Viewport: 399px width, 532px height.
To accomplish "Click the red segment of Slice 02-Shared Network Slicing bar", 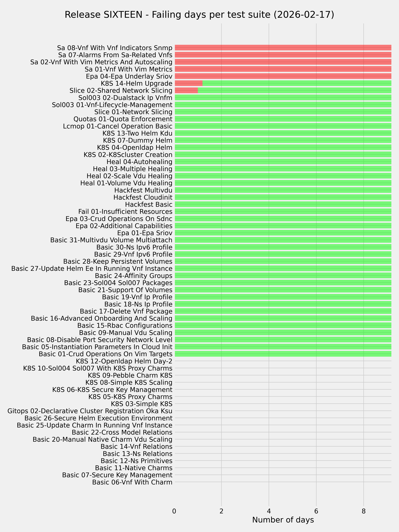I will [x=186, y=90].
